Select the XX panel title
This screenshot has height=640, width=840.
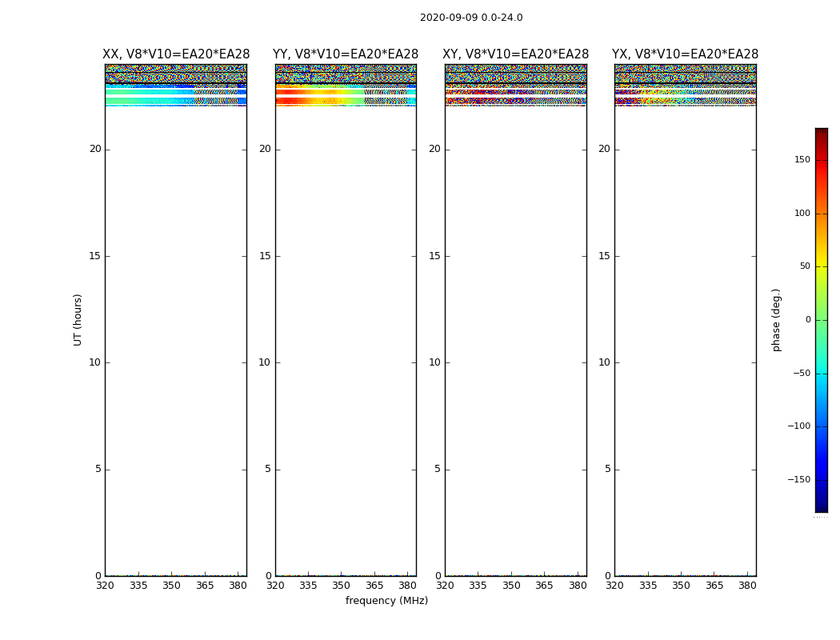(x=176, y=54)
